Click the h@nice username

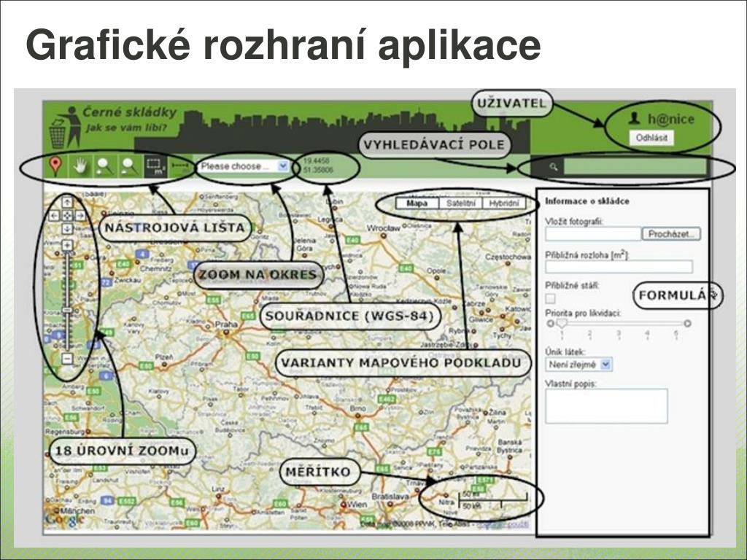pos(671,119)
